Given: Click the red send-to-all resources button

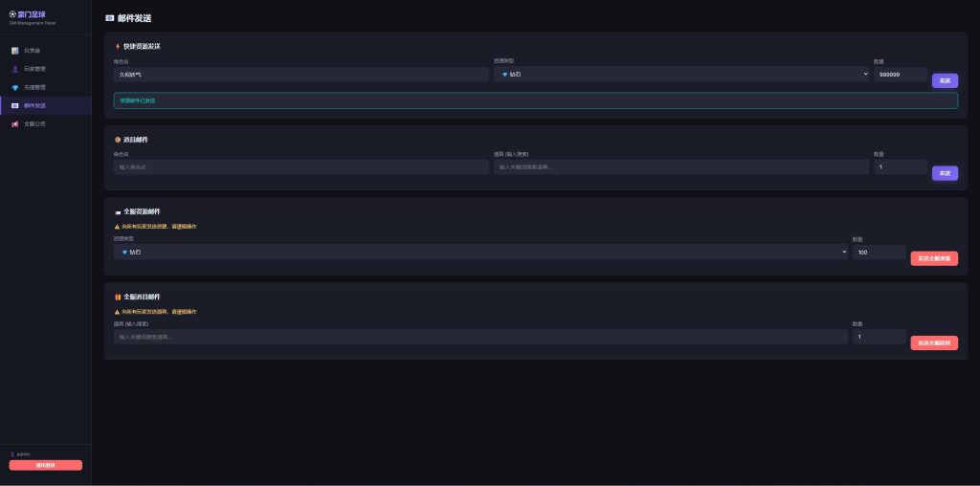Looking at the screenshot, I should 933,258.
